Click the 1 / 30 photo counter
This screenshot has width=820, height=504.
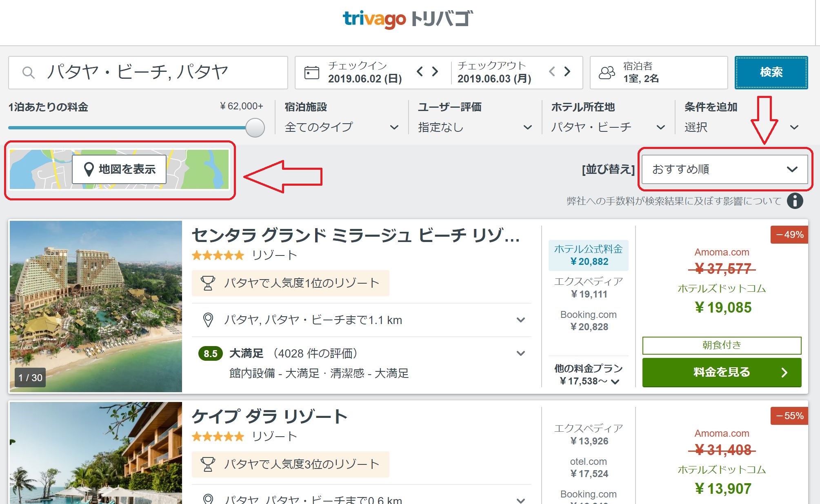pos(30,377)
